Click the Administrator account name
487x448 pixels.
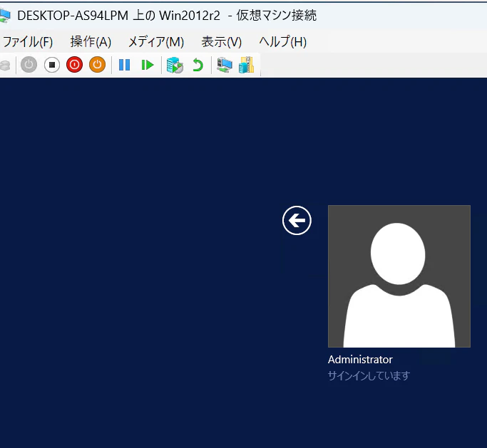pyautogui.click(x=360, y=360)
